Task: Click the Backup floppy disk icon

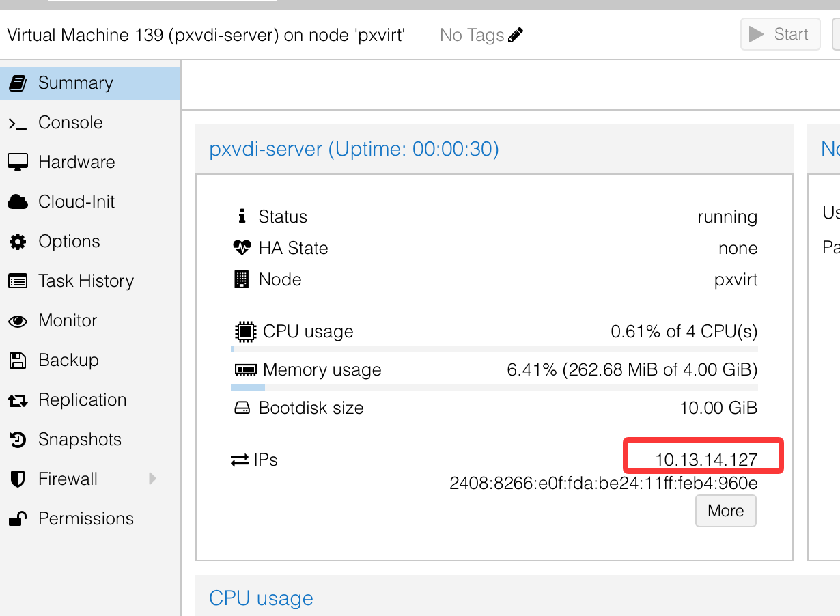Action: click(18, 361)
